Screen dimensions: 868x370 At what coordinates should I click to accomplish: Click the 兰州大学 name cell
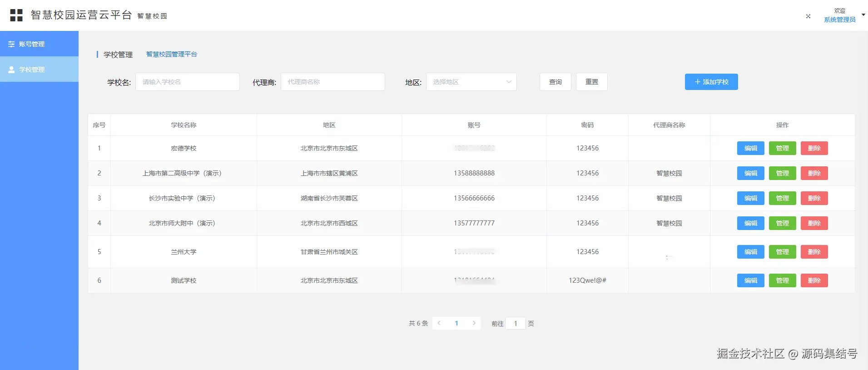pos(184,252)
